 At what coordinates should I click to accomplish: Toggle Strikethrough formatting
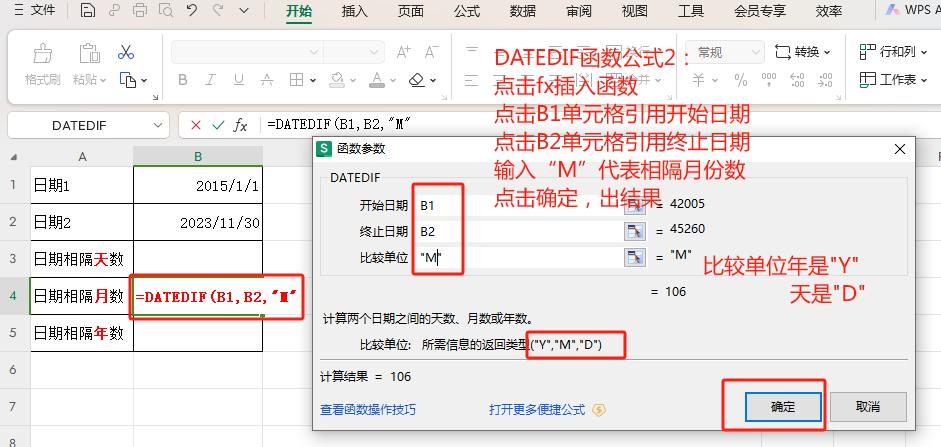[x=267, y=80]
